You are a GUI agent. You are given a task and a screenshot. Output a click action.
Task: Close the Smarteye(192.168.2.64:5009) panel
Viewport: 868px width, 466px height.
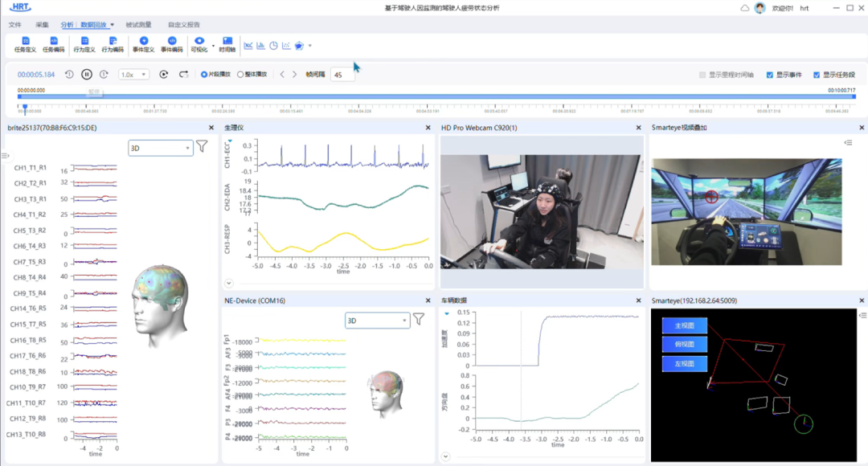click(862, 300)
